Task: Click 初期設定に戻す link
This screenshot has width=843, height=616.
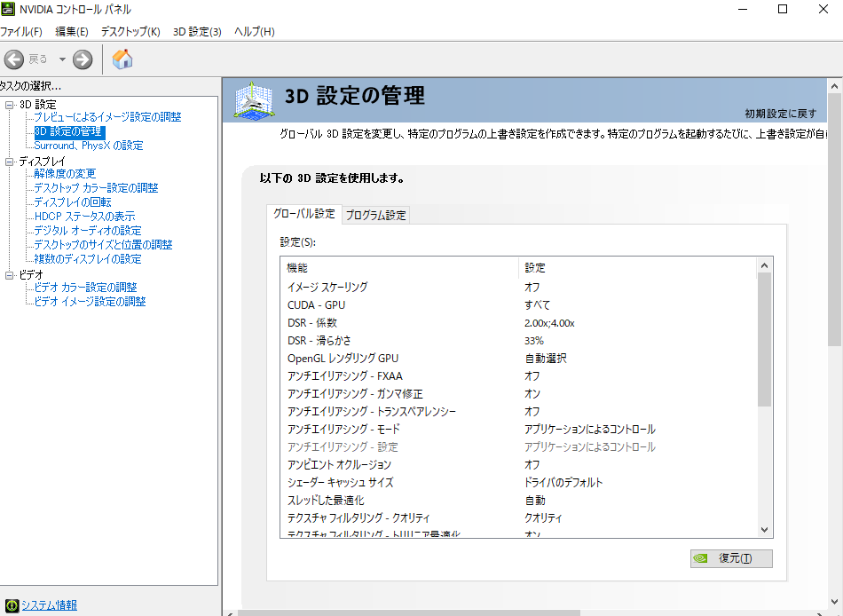Action: click(781, 114)
